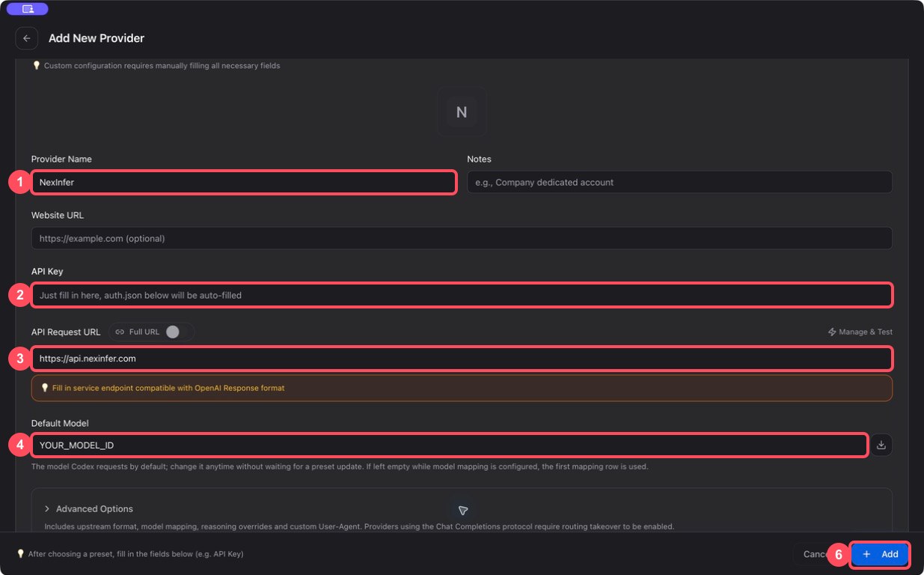Screen dimensions: 924x575
Task: Click the 'Notes' label
Action: 480,159
